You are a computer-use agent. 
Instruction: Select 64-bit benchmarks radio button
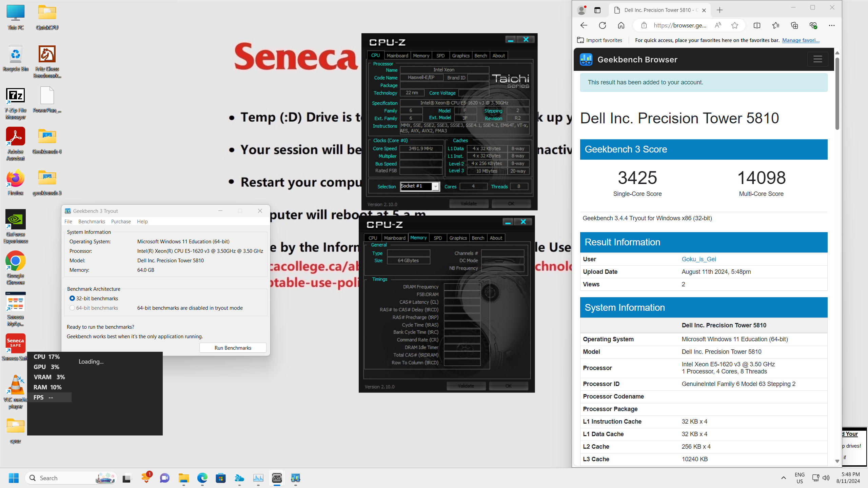click(72, 308)
